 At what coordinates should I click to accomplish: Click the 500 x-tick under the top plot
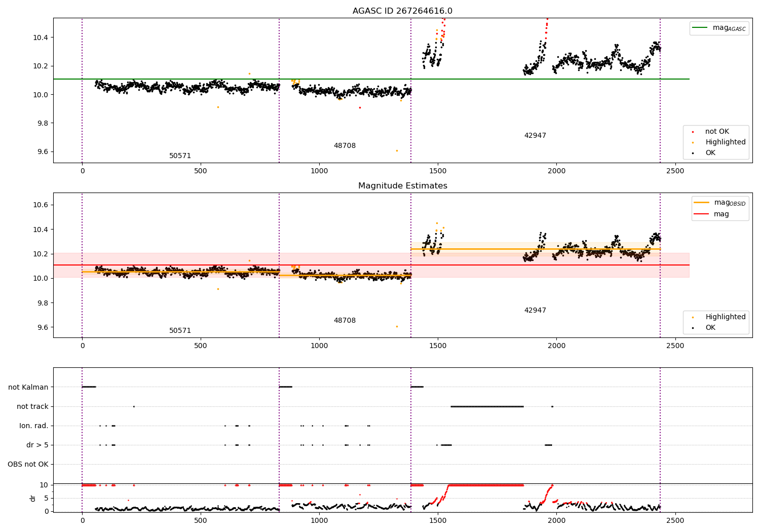point(201,171)
